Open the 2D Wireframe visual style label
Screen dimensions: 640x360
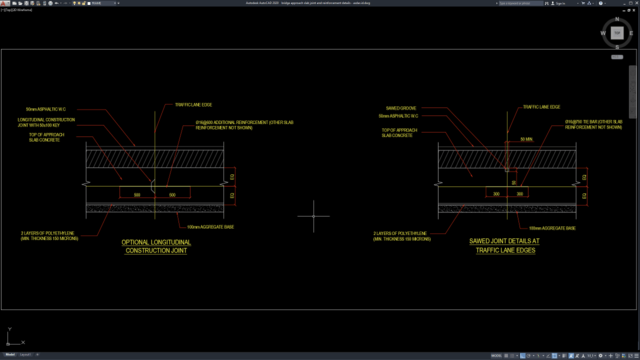[x=21, y=10]
